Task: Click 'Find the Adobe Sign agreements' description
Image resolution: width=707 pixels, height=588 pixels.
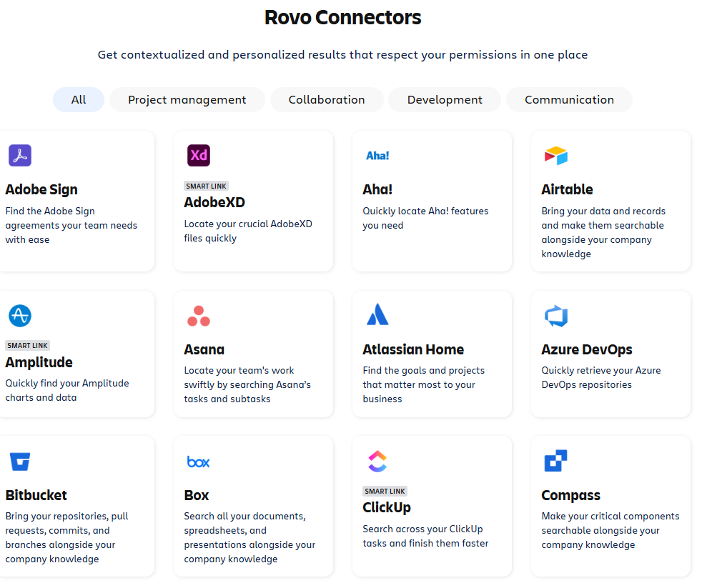Action: 71,225
